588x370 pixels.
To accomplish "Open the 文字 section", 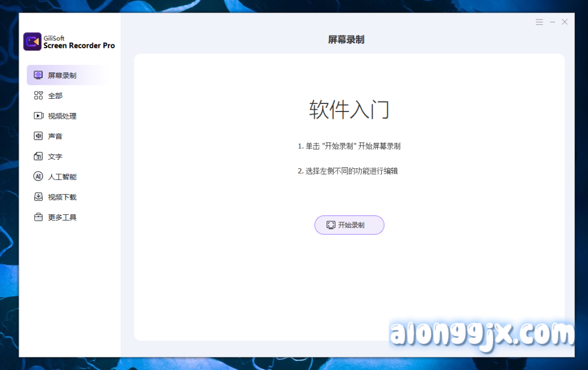I will (x=55, y=156).
